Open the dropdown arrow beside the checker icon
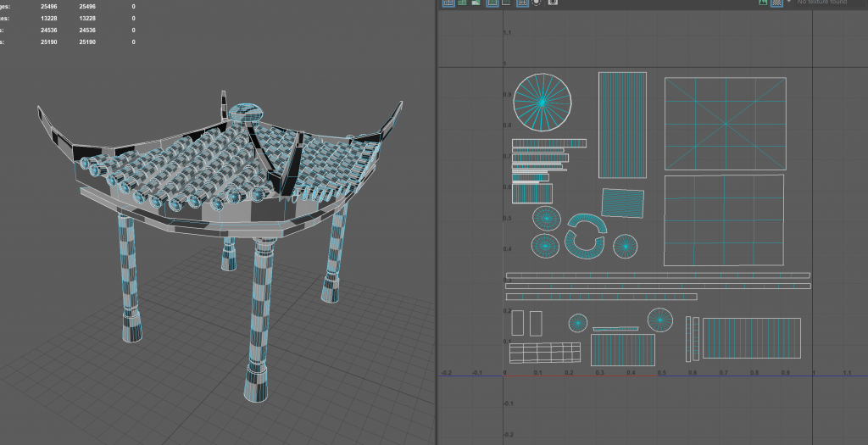Image resolution: width=868 pixels, height=445 pixels. pyautogui.click(x=789, y=3)
